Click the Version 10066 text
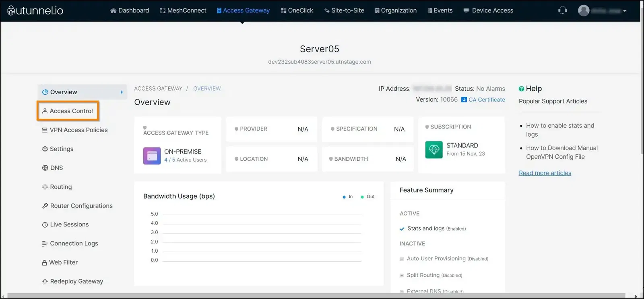Viewport: 644px width, 299px height. pos(437,100)
